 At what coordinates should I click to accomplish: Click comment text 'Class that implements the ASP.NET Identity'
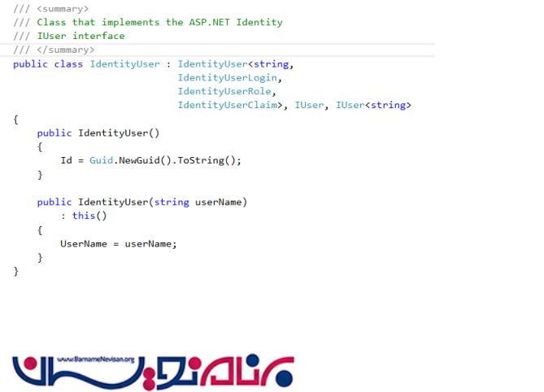[160, 22]
